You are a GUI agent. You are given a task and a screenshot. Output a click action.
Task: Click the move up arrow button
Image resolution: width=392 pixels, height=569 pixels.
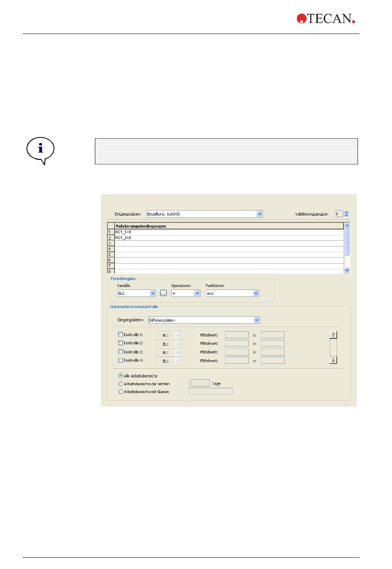333,335
